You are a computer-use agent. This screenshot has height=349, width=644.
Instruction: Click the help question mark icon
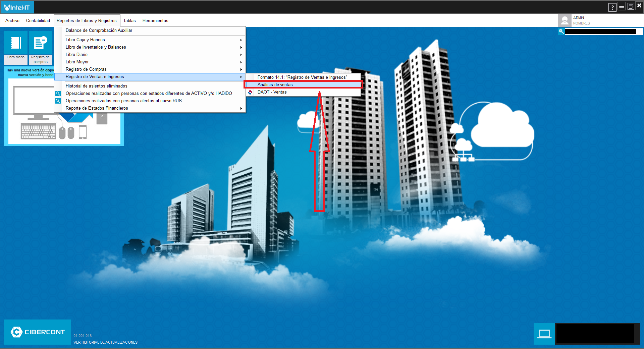point(612,7)
